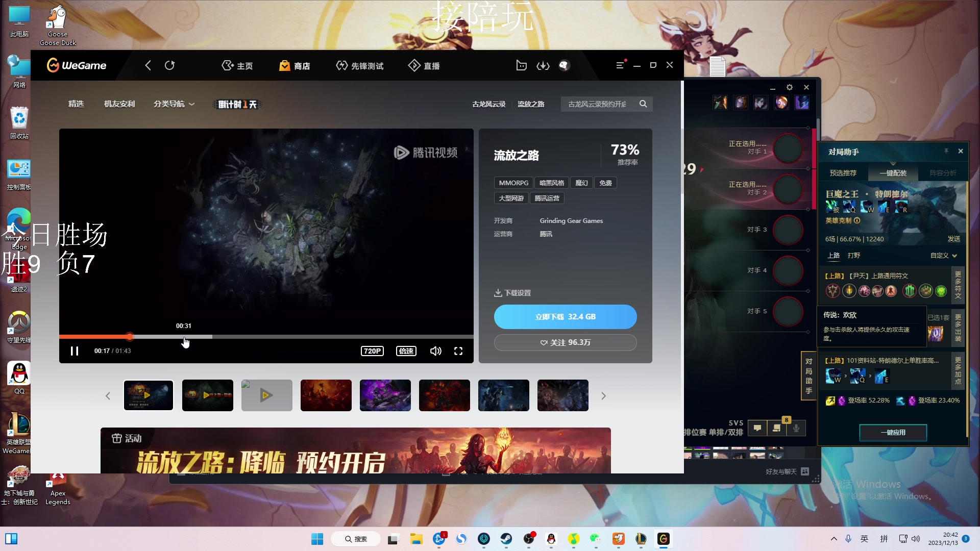The width and height of the screenshot is (980, 551).
Task: Click the MMORPG tag
Action: click(x=513, y=183)
